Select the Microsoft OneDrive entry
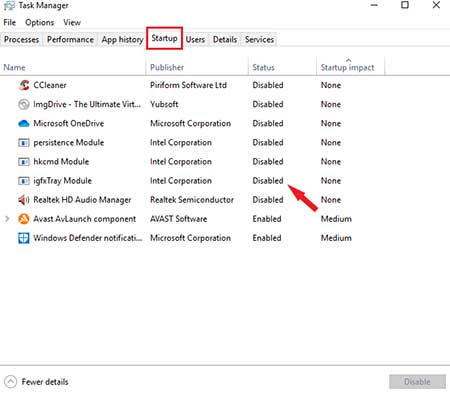450x397 pixels. 69,124
